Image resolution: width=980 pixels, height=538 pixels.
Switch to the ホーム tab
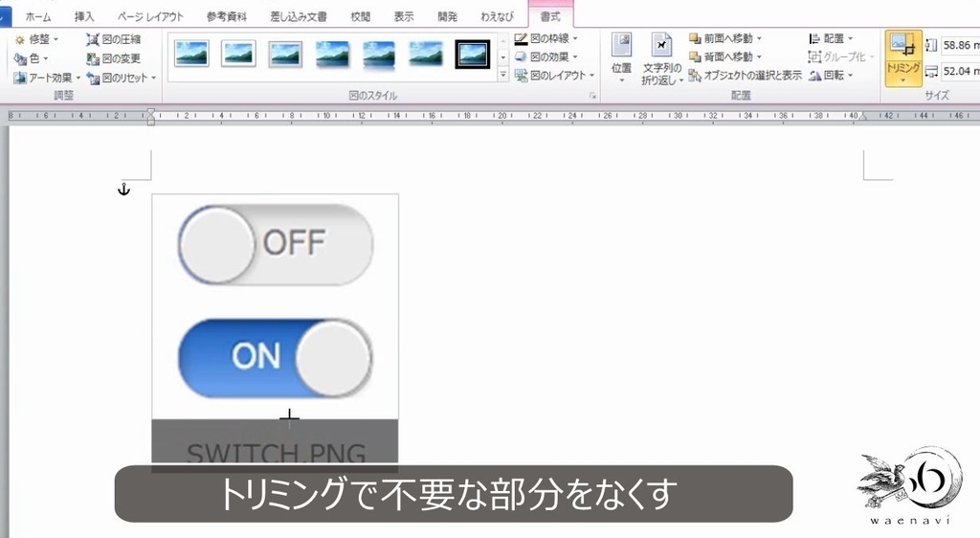38,17
